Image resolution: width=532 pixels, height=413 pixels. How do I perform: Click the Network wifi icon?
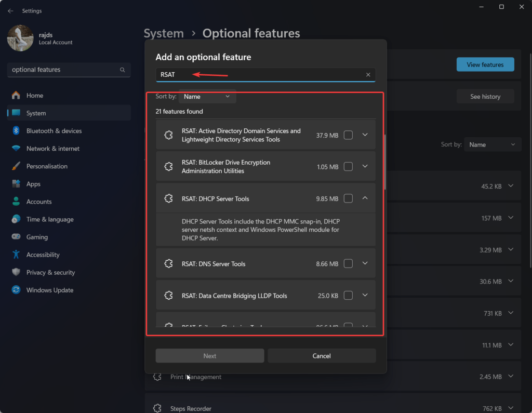pyautogui.click(x=16, y=148)
